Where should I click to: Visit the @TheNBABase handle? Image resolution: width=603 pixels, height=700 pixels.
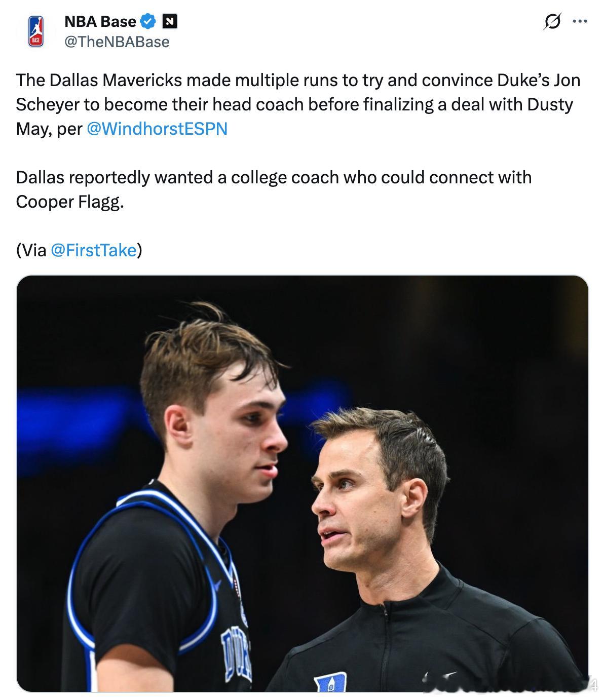click(x=117, y=42)
